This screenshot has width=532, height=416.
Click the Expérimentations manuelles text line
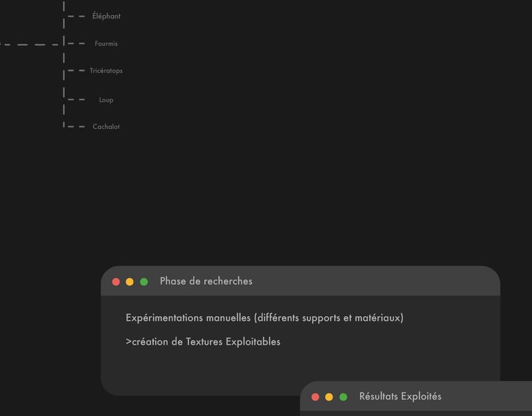[264, 318]
